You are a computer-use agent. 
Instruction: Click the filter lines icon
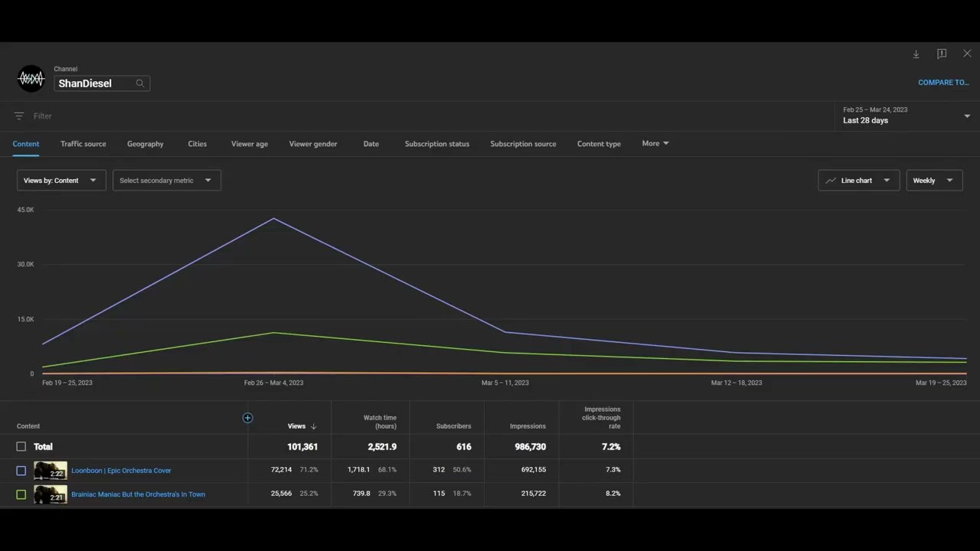(19, 116)
